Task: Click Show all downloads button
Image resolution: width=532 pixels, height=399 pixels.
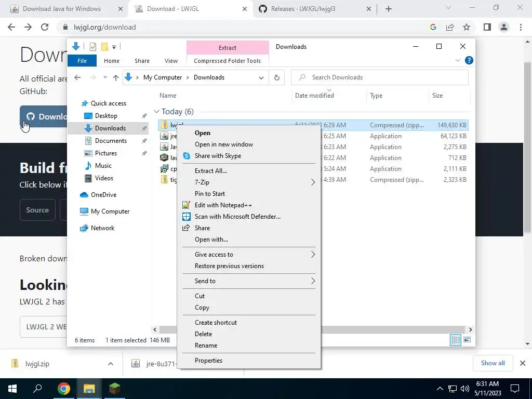Action: (x=493, y=363)
